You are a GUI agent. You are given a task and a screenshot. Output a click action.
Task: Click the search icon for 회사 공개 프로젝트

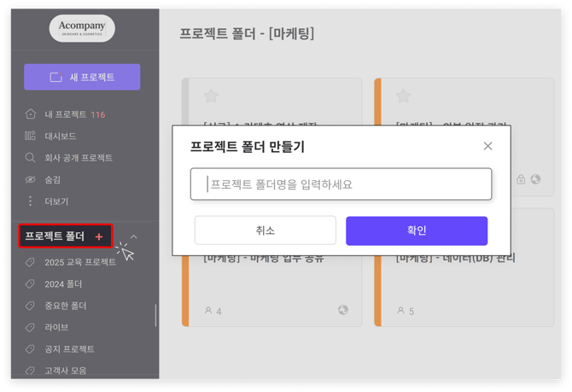pos(31,158)
